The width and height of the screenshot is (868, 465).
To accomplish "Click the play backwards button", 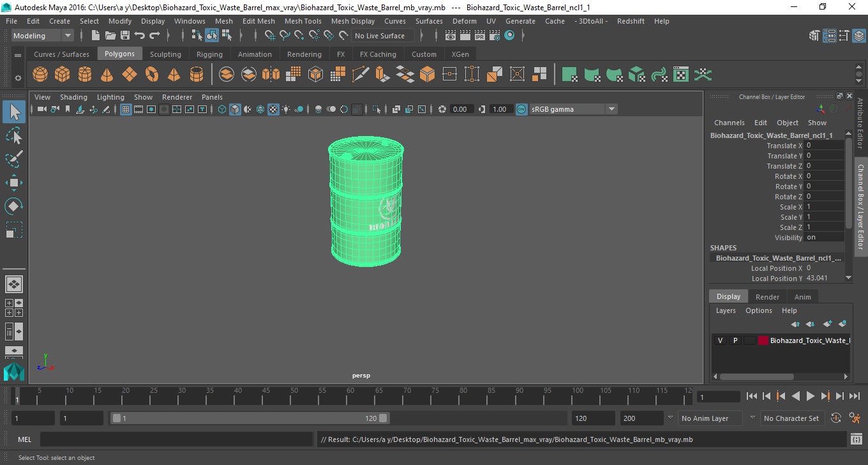I will 795,397.
